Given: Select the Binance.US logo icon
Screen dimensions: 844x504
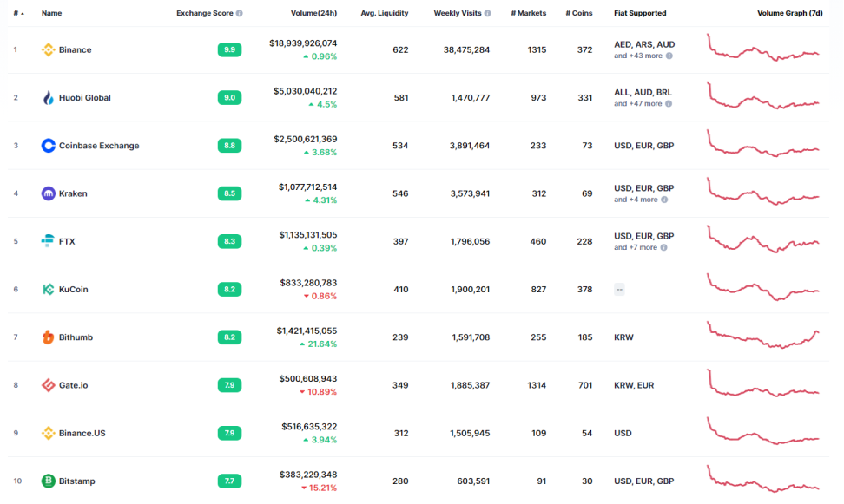Looking at the screenshot, I should click(x=48, y=433).
